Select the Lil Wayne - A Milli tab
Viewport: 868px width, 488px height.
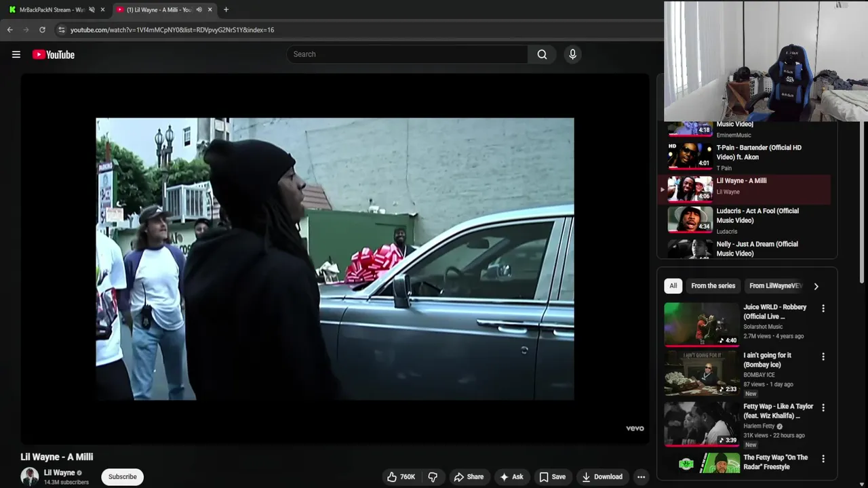[x=159, y=9]
